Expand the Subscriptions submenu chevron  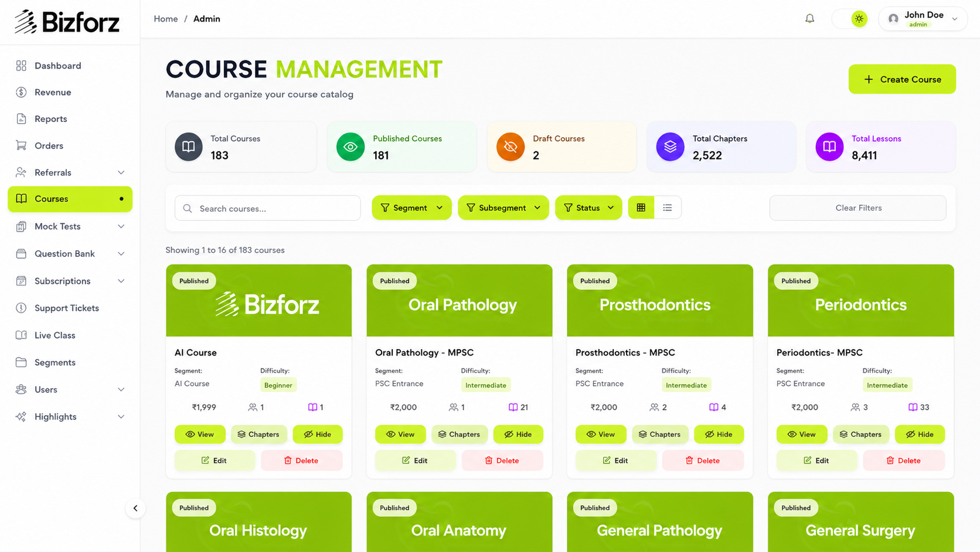click(121, 281)
